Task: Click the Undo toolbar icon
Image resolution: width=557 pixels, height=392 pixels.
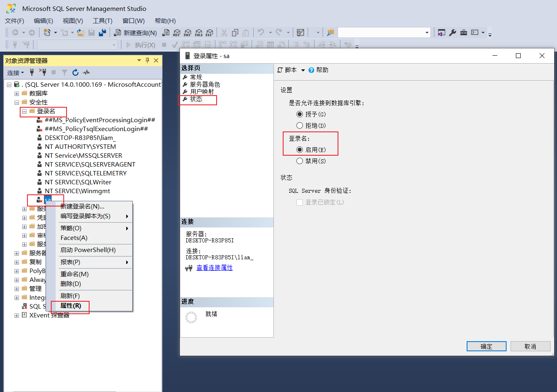Action: (x=261, y=33)
